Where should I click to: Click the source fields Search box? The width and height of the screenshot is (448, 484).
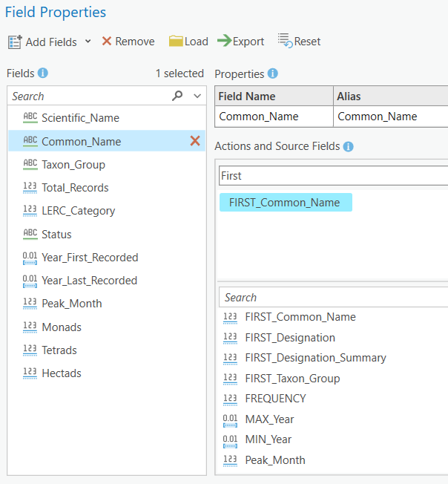334,298
